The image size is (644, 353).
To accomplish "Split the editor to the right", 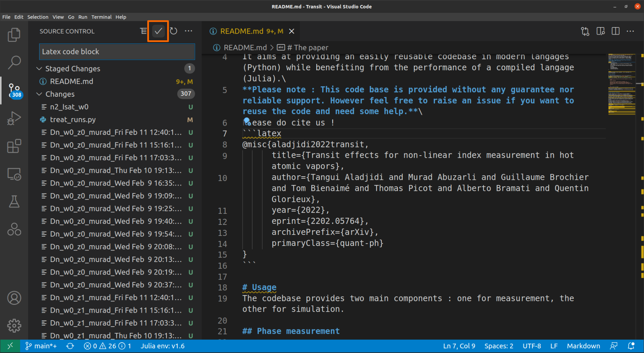I will pyautogui.click(x=615, y=31).
